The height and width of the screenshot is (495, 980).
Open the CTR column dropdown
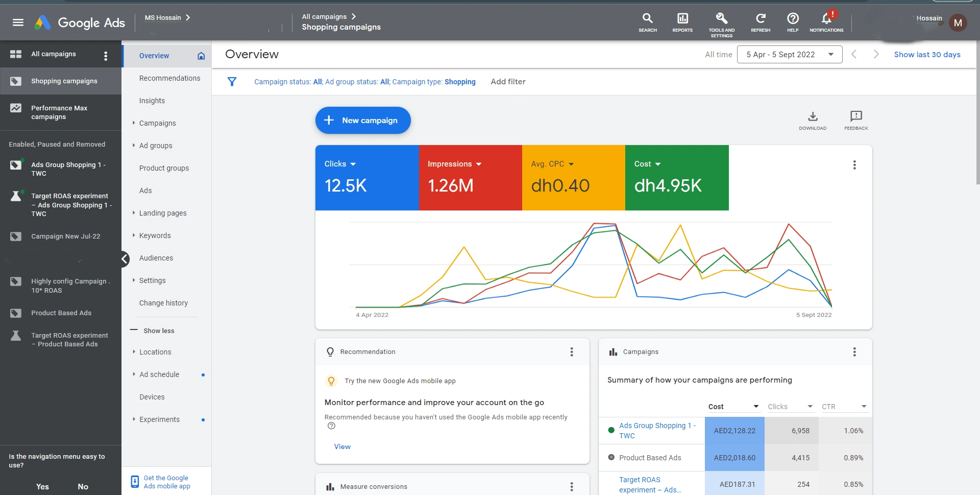[x=845, y=407]
